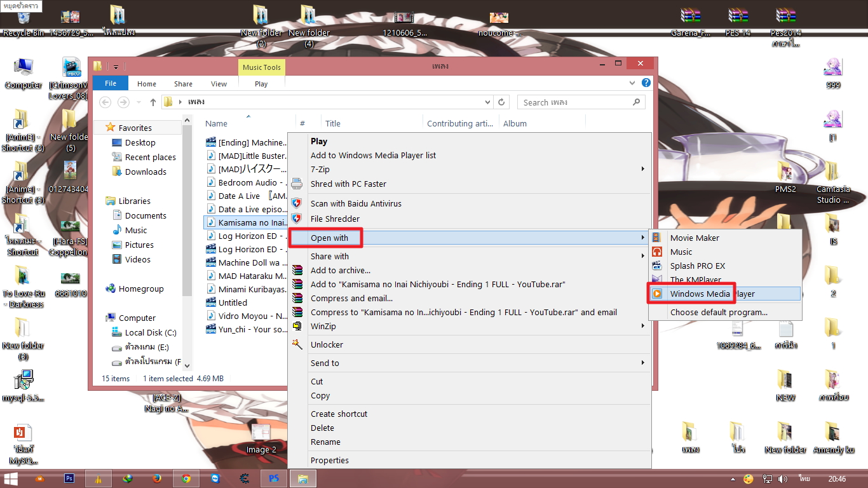Expand the 7-Zip submenu arrow
The width and height of the screenshot is (868, 488).
pyautogui.click(x=642, y=169)
